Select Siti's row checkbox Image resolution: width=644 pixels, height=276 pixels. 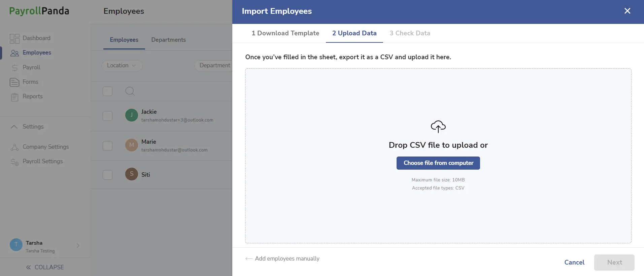tap(107, 175)
